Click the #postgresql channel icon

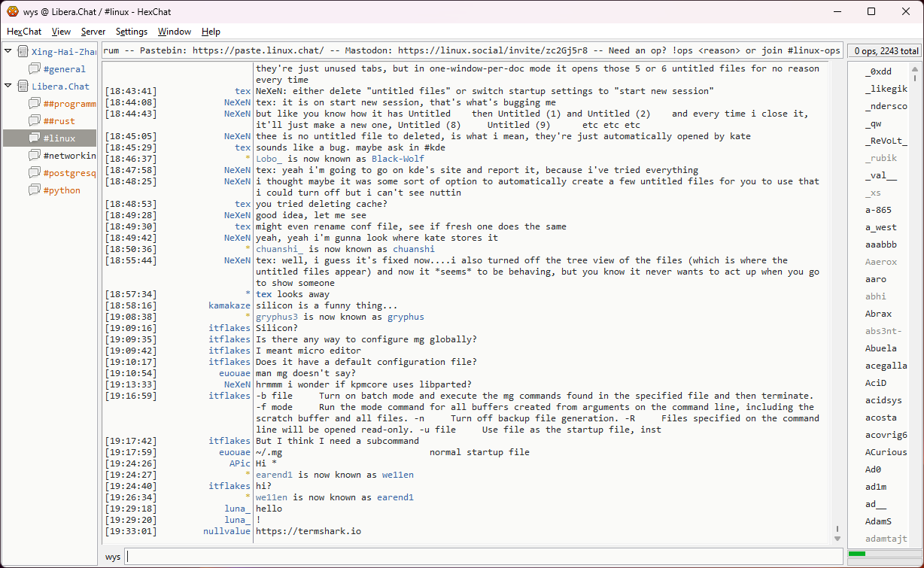(x=35, y=173)
